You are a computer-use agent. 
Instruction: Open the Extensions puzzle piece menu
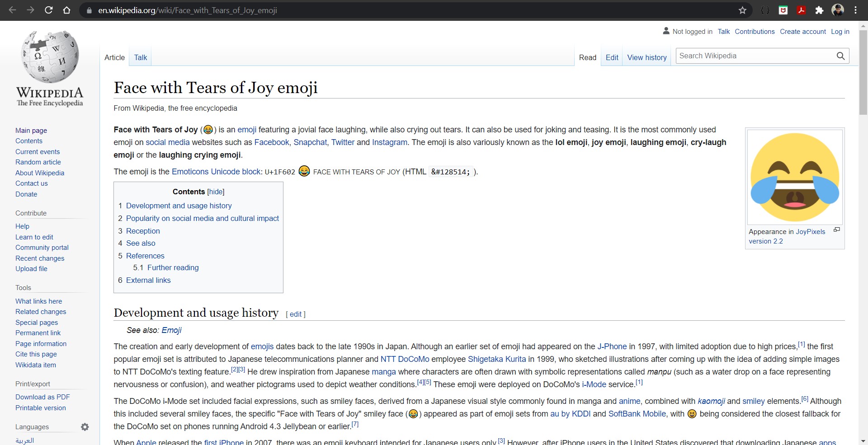[x=819, y=10]
